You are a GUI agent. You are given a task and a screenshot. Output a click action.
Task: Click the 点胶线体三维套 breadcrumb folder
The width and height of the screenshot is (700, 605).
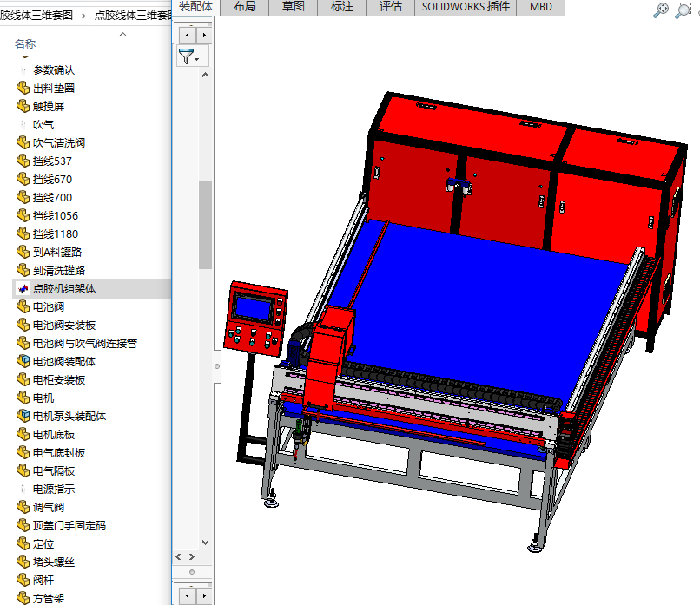(x=133, y=16)
